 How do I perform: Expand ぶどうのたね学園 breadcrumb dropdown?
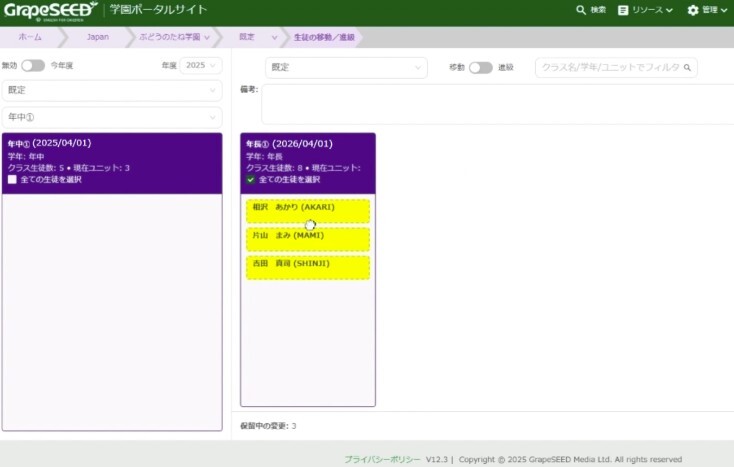(207, 37)
